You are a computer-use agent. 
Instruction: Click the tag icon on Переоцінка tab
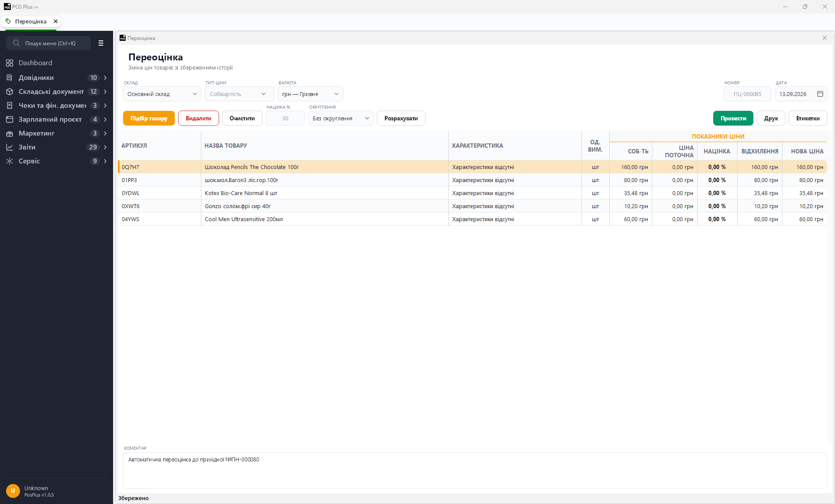point(8,21)
